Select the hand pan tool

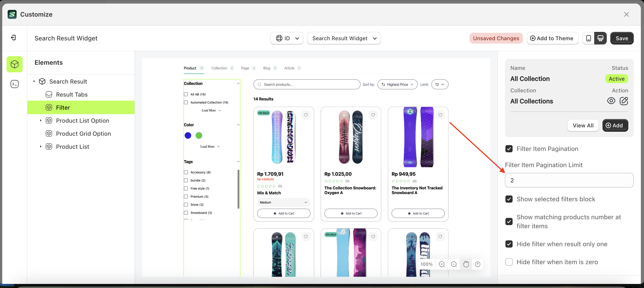point(466,264)
